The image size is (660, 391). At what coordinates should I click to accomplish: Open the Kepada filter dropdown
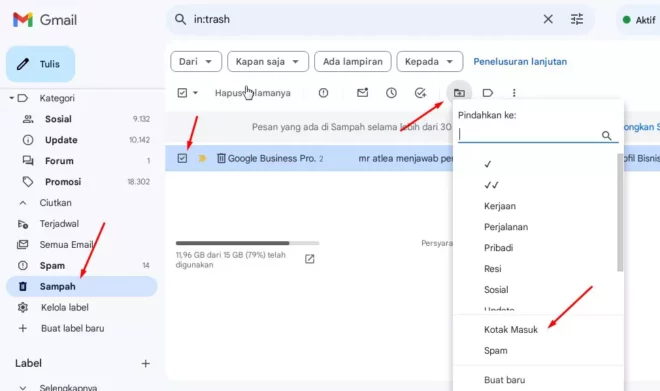click(429, 61)
